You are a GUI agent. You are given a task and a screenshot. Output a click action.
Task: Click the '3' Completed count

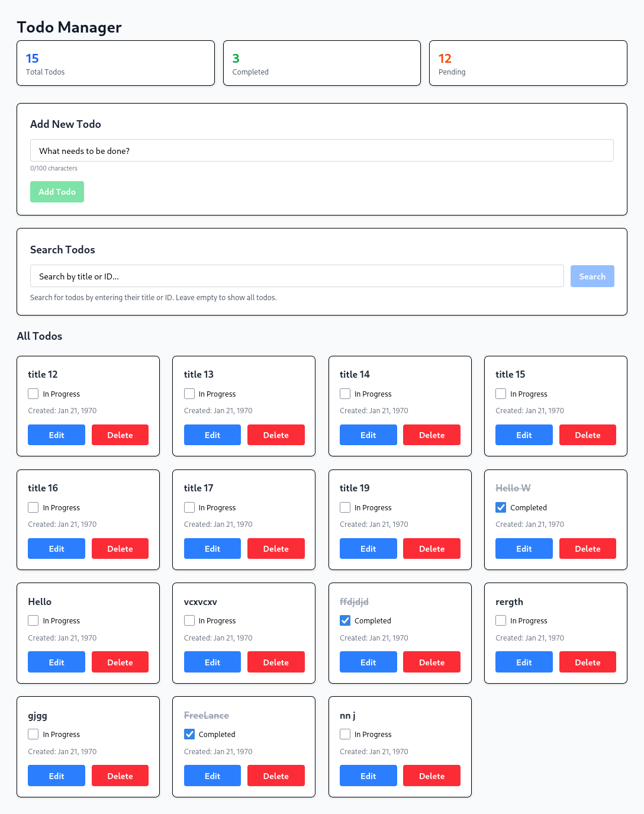pos(236,58)
